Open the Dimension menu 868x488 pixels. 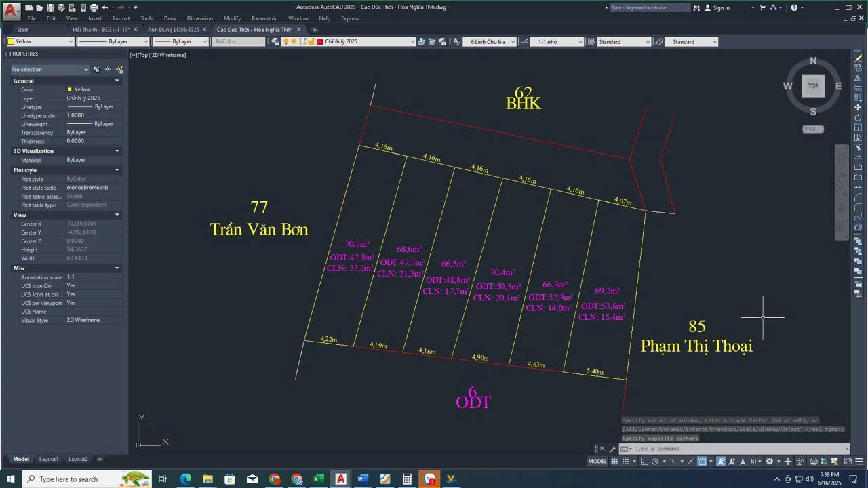click(x=199, y=18)
